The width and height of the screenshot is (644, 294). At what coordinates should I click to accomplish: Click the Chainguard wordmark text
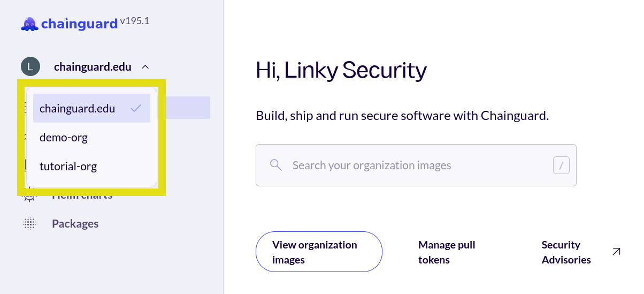(x=79, y=24)
